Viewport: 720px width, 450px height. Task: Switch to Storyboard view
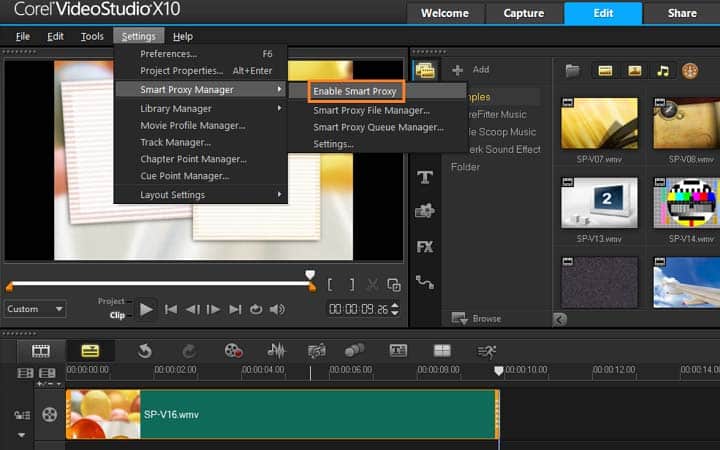[40, 351]
